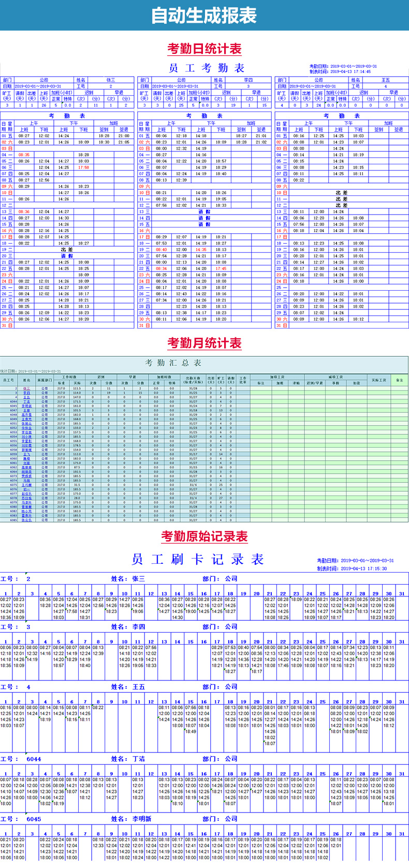The height and width of the screenshot is (868, 409).
Task: Click 姓名: 李四 in the punch record
Action: [128, 627]
